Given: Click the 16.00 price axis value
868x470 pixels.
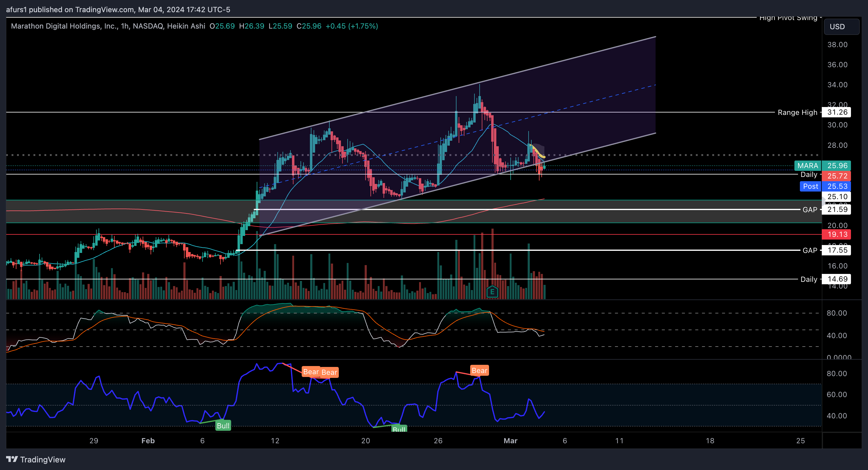Looking at the screenshot, I should coord(837,266).
